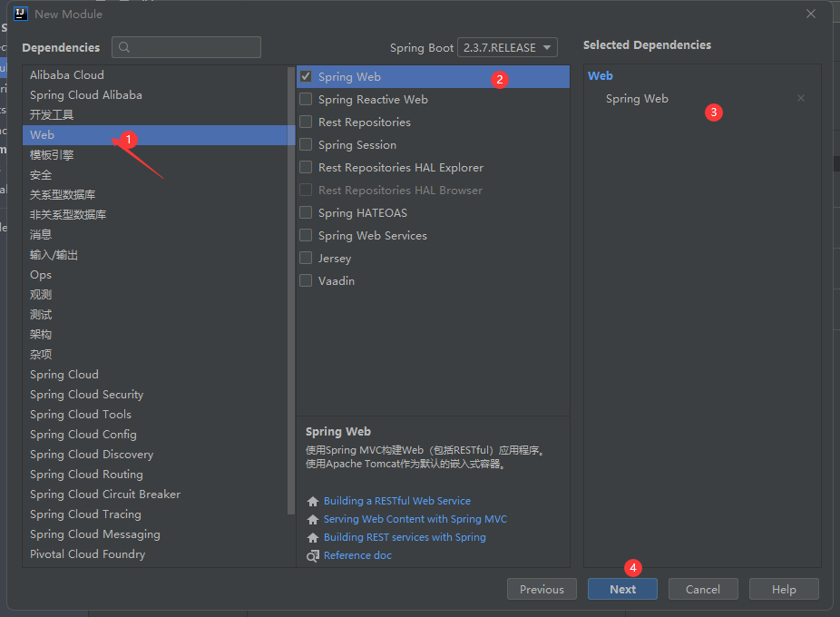Open Building REST services with Spring link
This screenshot has height=617, width=840.
pyautogui.click(x=405, y=537)
